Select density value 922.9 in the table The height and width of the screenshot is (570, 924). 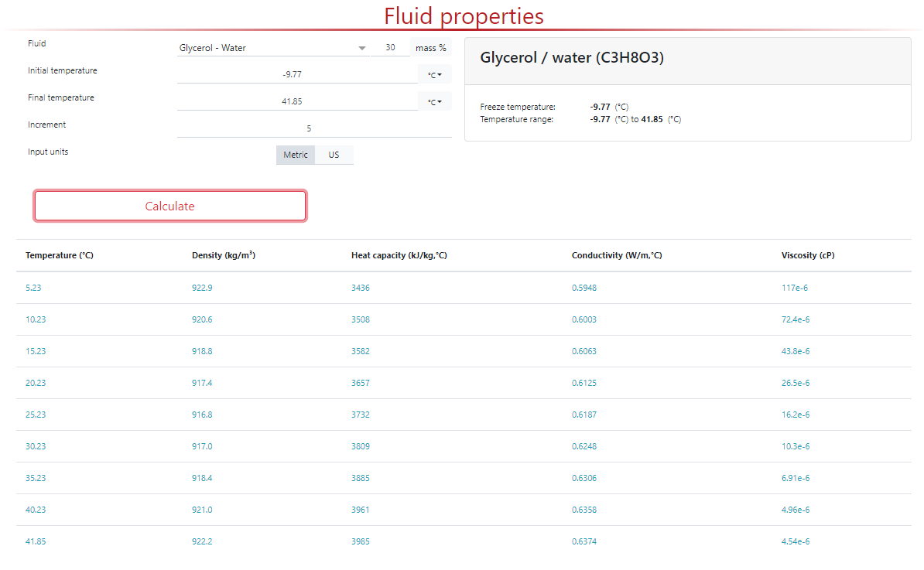tap(202, 288)
